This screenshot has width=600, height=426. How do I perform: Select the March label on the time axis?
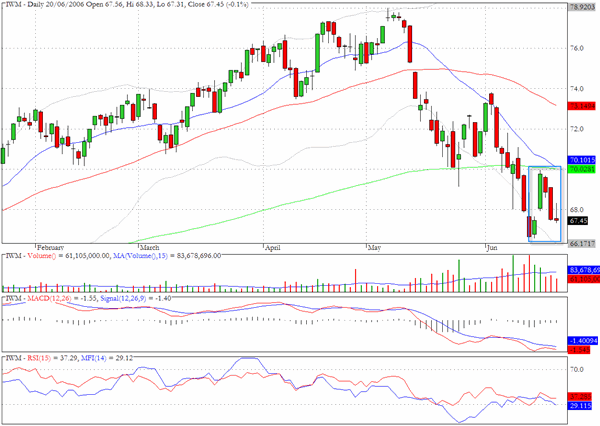tap(150, 247)
